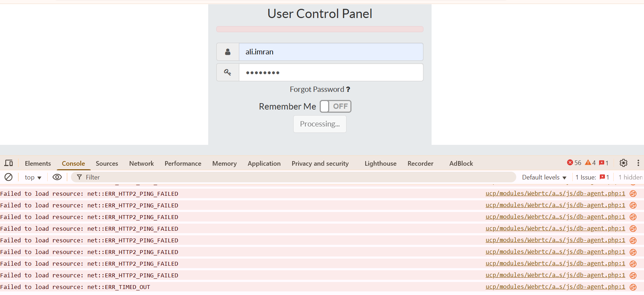Click the user icon beside username field
644x295 pixels.
tap(228, 52)
